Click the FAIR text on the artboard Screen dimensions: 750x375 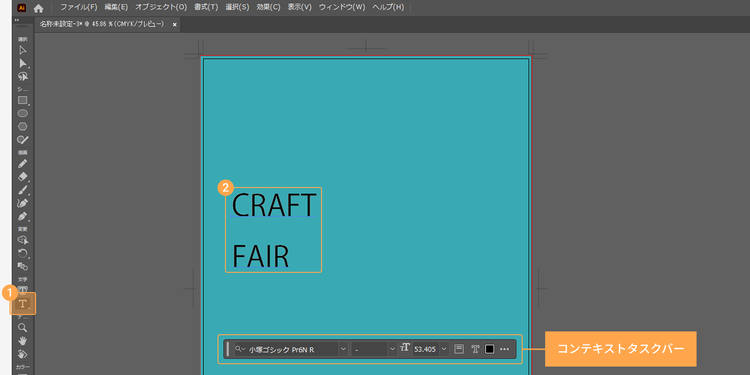click(260, 256)
